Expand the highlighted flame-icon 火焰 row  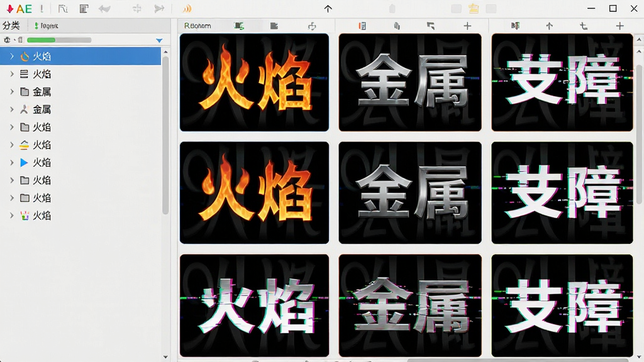12,56
